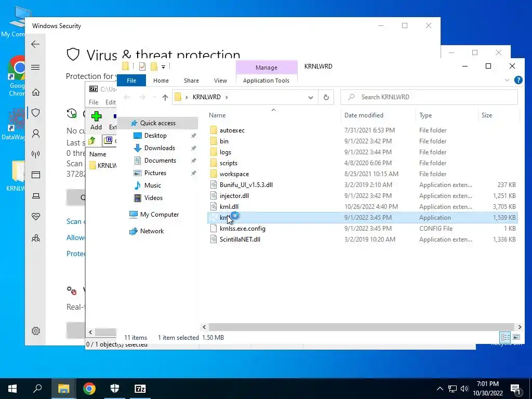Image resolution: width=532 pixels, height=399 pixels.
Task: Open Windows Security settings gear
Action: click(x=36, y=331)
